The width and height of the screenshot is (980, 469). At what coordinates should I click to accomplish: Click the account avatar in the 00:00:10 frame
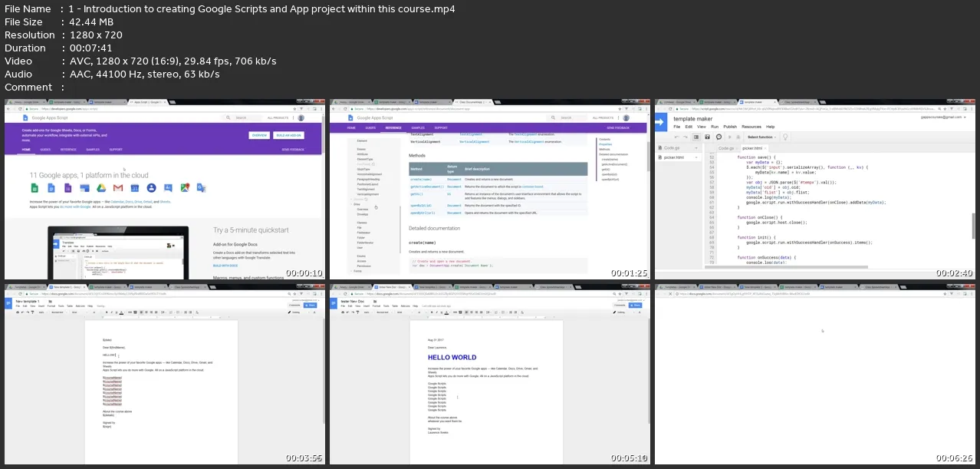pyautogui.click(x=301, y=117)
